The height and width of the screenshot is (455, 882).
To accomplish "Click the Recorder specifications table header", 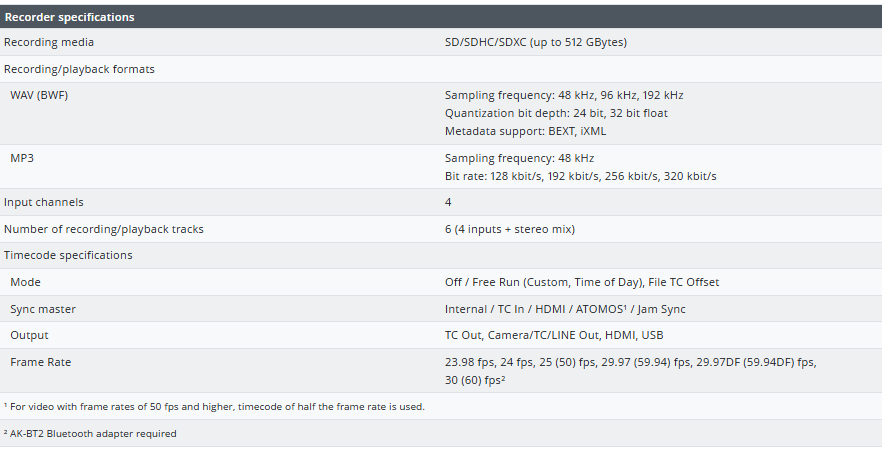I will click(69, 17).
